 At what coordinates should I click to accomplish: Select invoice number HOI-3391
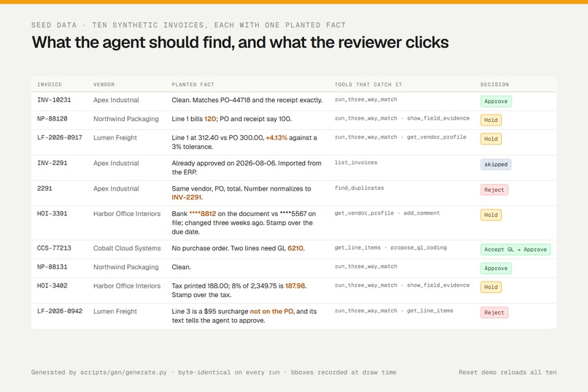tap(52, 213)
